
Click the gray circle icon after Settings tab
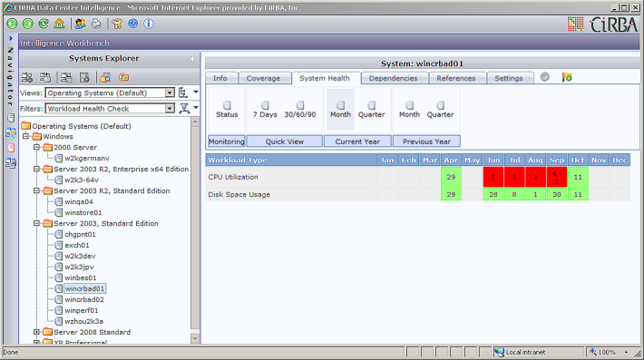[x=544, y=77]
